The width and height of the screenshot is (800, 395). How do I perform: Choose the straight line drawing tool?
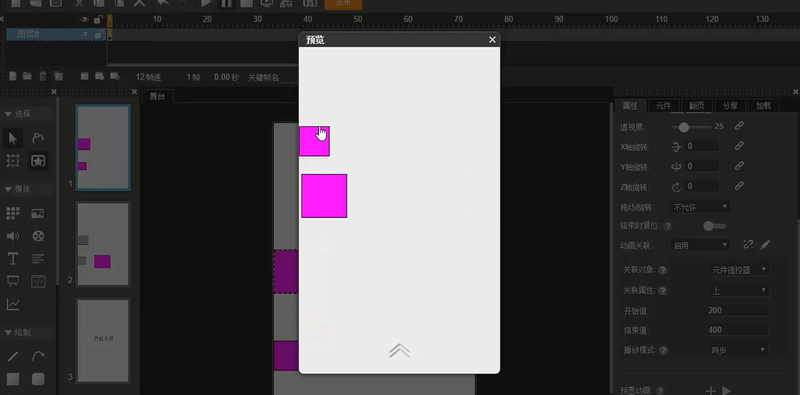[13, 356]
